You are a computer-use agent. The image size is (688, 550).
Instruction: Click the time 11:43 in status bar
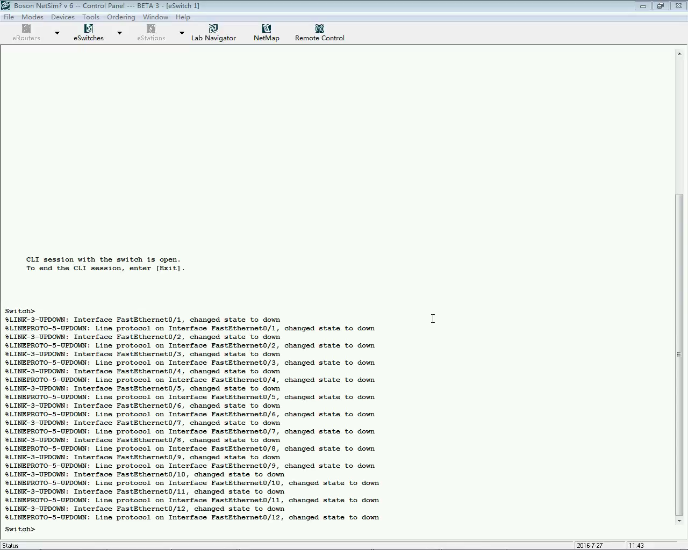[636, 546]
